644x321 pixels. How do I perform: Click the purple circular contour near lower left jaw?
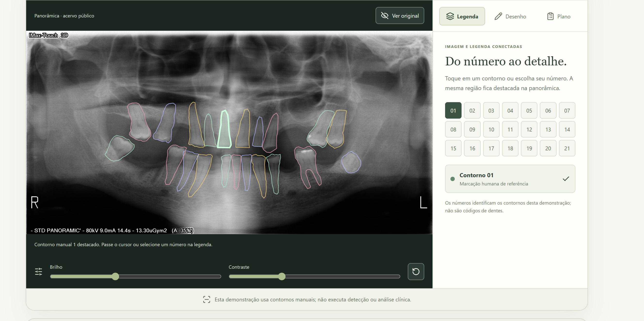coord(351,162)
